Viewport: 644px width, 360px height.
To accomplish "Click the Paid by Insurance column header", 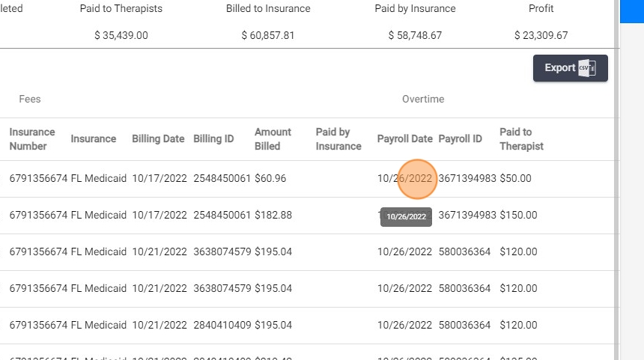I will [x=338, y=139].
